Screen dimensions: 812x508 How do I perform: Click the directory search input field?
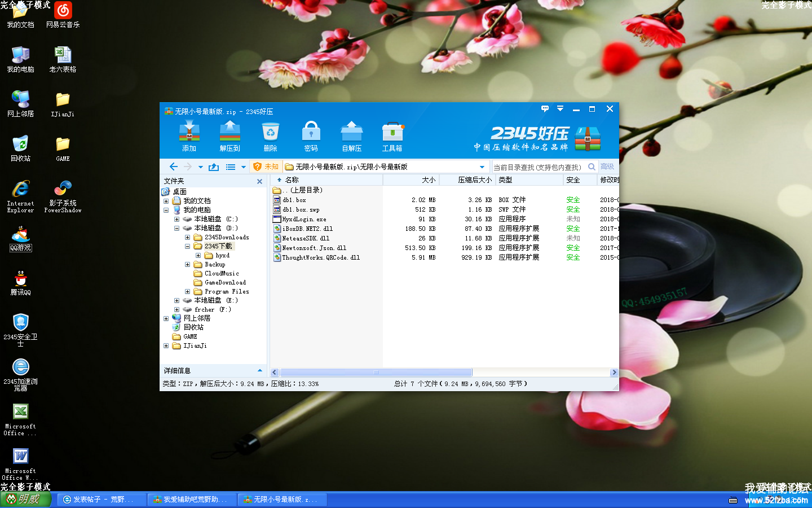tap(539, 167)
